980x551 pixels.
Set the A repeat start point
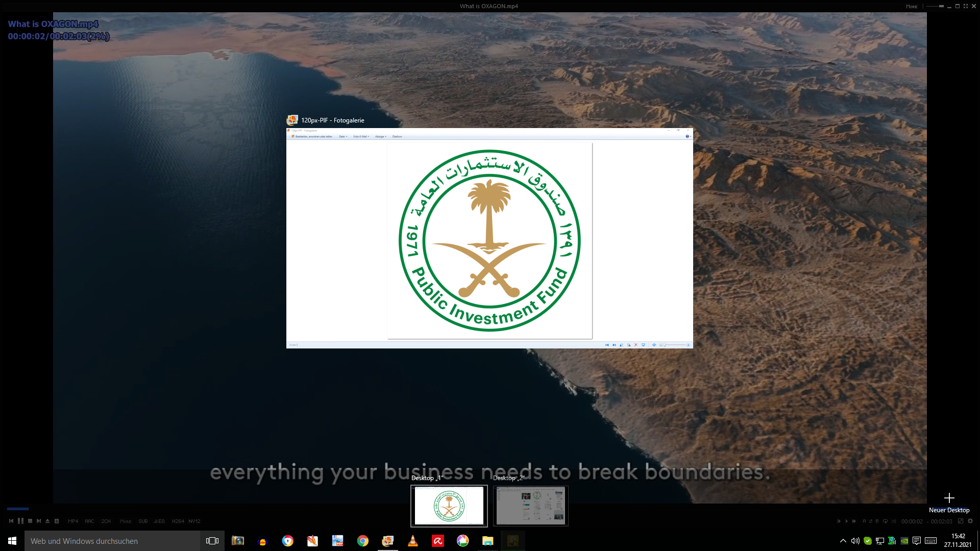click(864, 521)
